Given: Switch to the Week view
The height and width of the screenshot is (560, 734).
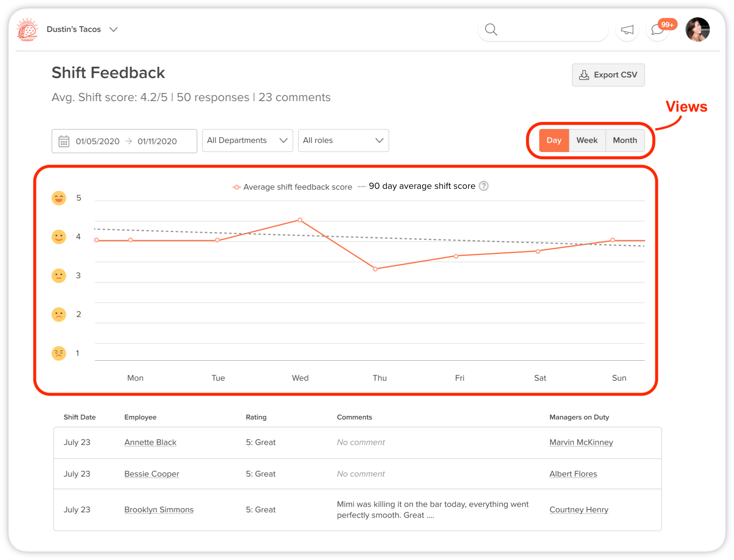Looking at the screenshot, I should 587,140.
